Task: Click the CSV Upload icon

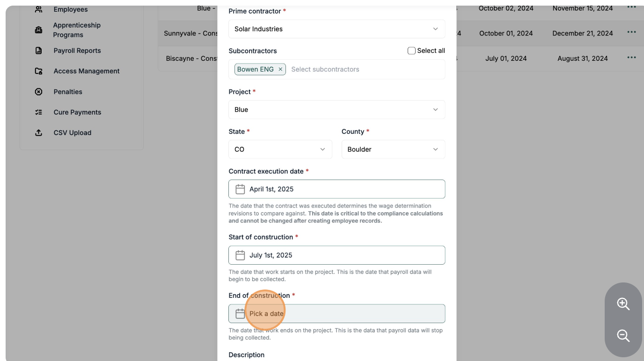Action: [x=39, y=133]
